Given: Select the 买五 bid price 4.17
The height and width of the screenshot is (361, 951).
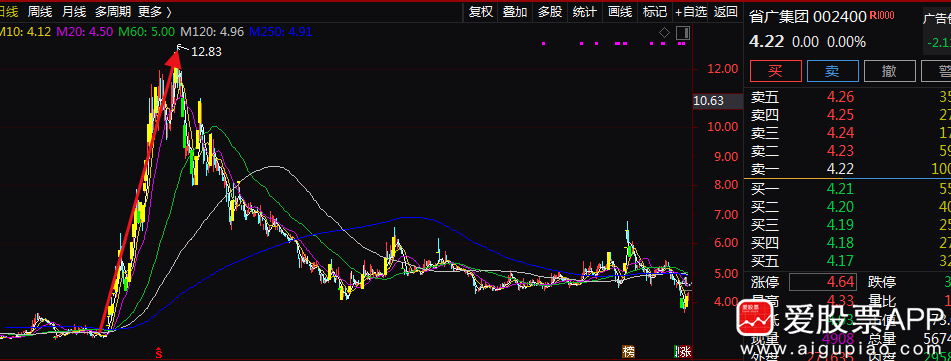Looking at the screenshot, I should 841,261.
